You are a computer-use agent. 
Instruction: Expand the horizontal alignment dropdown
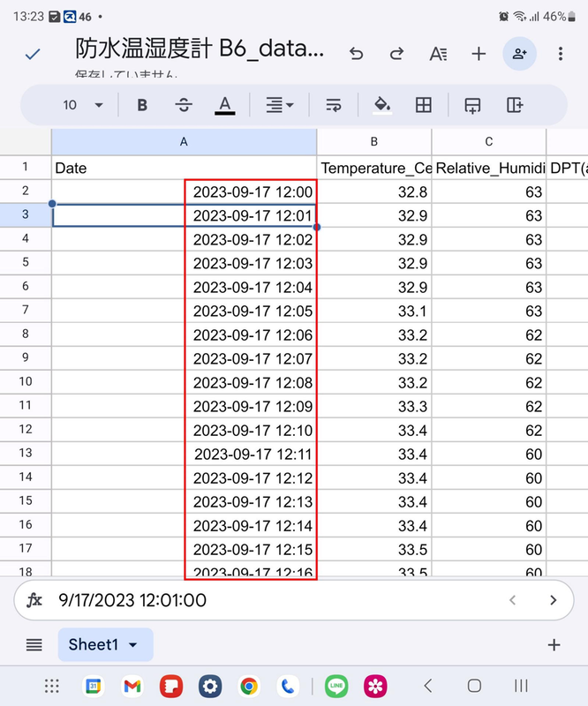(280, 105)
